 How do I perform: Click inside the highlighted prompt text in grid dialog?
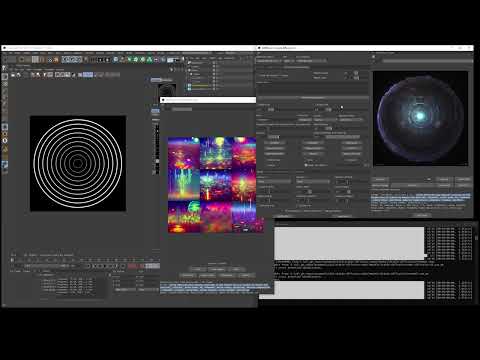(x=215, y=288)
